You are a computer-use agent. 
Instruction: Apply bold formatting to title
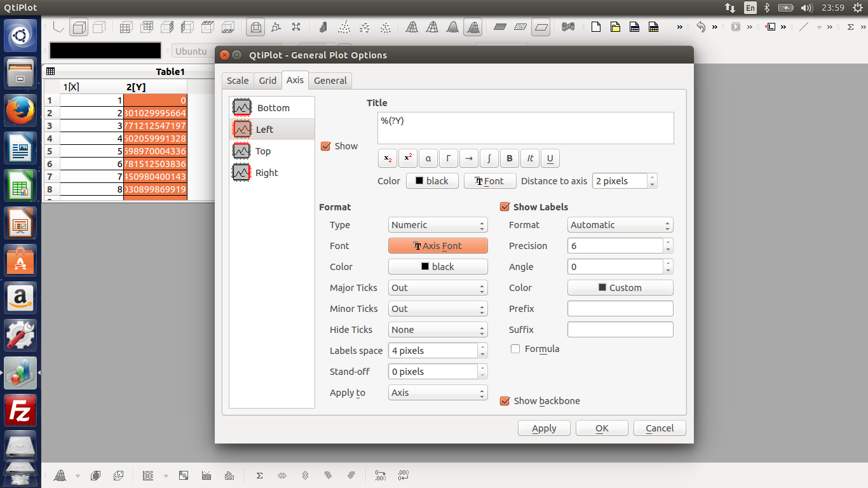click(x=510, y=158)
